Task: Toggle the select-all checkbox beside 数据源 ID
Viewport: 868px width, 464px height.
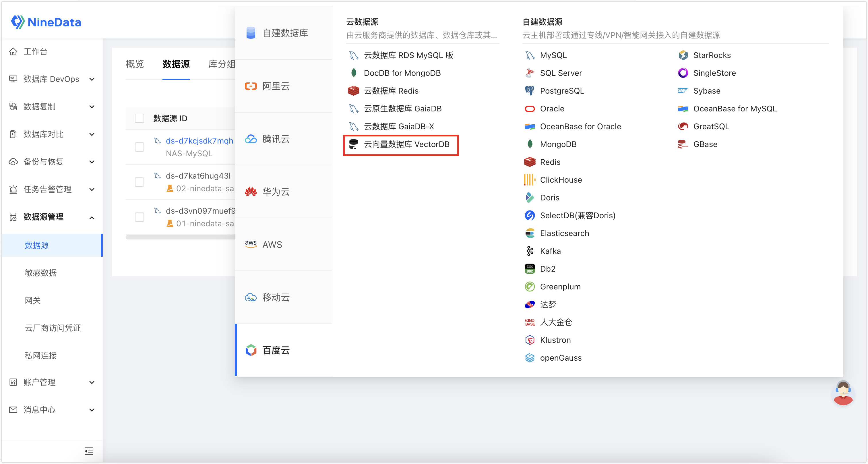Action: 139,118
